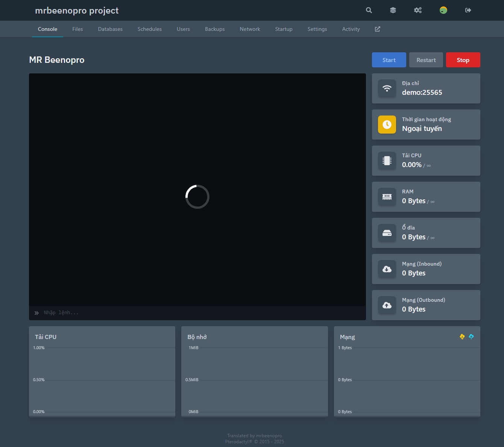Click the command input field Nhập lệnh
The image size is (504, 447).
(x=150, y=312)
